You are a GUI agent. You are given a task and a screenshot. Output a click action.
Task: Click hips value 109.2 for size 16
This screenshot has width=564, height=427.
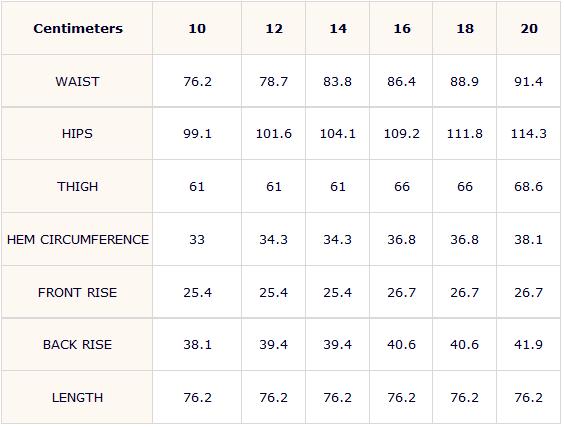tap(401, 134)
